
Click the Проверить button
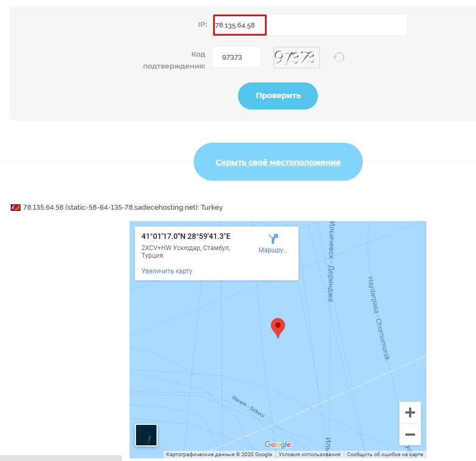(278, 96)
